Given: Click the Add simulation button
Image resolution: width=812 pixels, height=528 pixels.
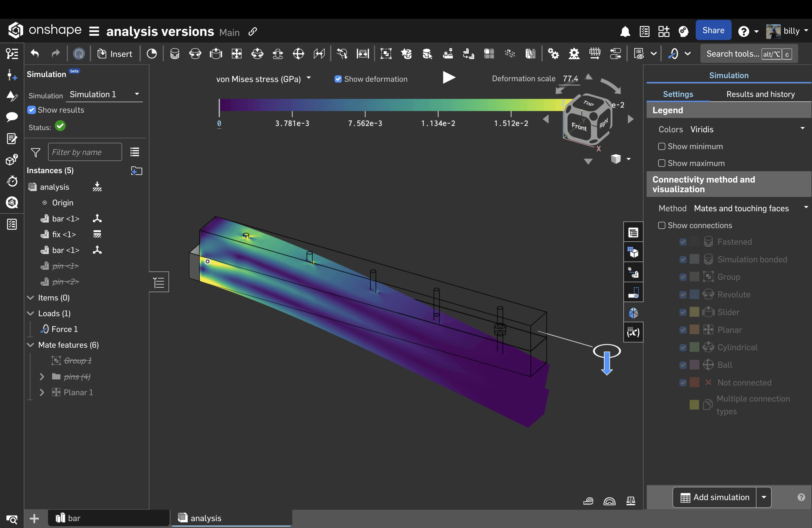Looking at the screenshot, I should click(715, 497).
